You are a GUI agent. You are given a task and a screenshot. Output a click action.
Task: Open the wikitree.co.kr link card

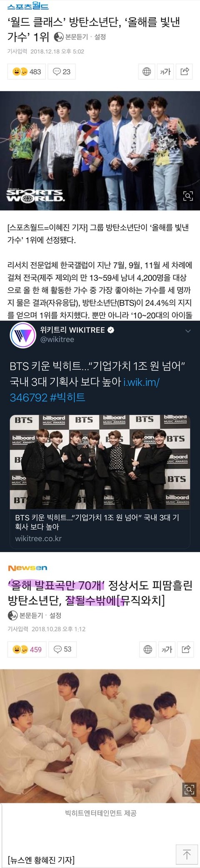100,482
